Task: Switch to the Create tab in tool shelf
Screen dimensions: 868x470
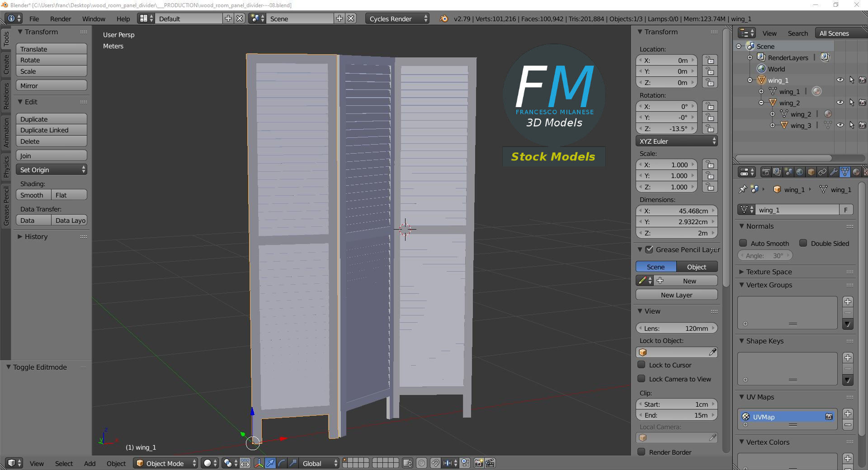Action: coord(6,65)
